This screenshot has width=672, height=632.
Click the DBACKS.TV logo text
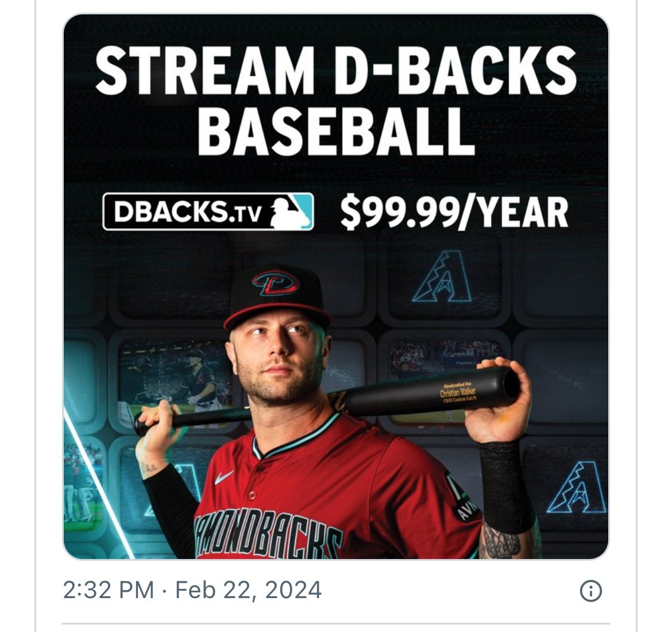click(x=187, y=212)
